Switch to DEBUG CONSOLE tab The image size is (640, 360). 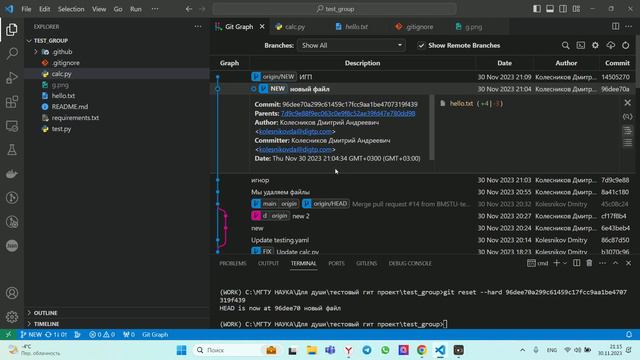tap(410, 263)
